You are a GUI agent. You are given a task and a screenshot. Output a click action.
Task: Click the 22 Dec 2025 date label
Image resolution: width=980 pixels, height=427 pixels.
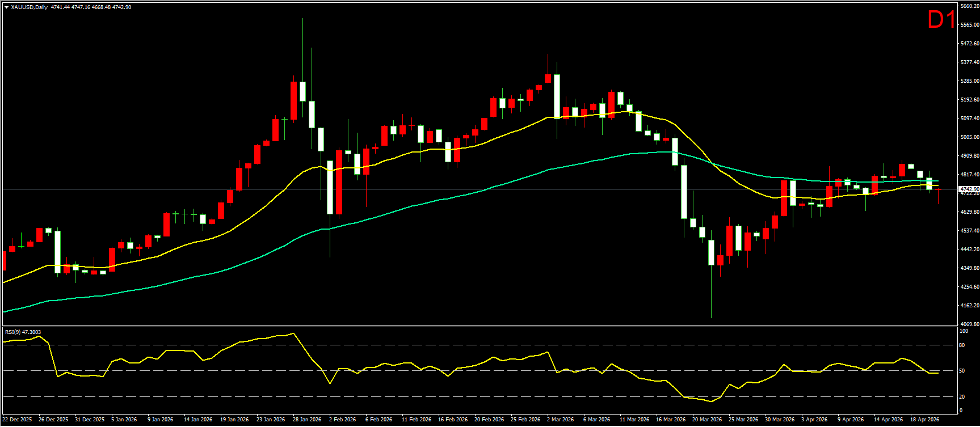(x=18, y=420)
